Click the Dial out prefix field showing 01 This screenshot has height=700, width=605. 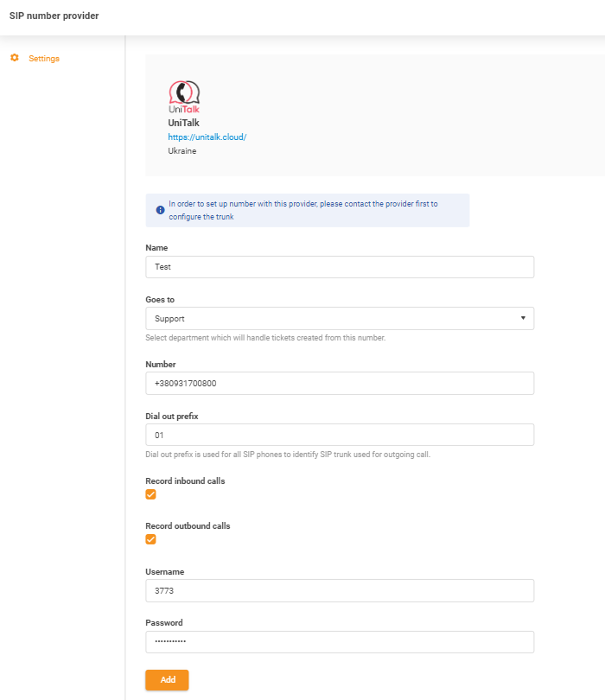pos(339,434)
